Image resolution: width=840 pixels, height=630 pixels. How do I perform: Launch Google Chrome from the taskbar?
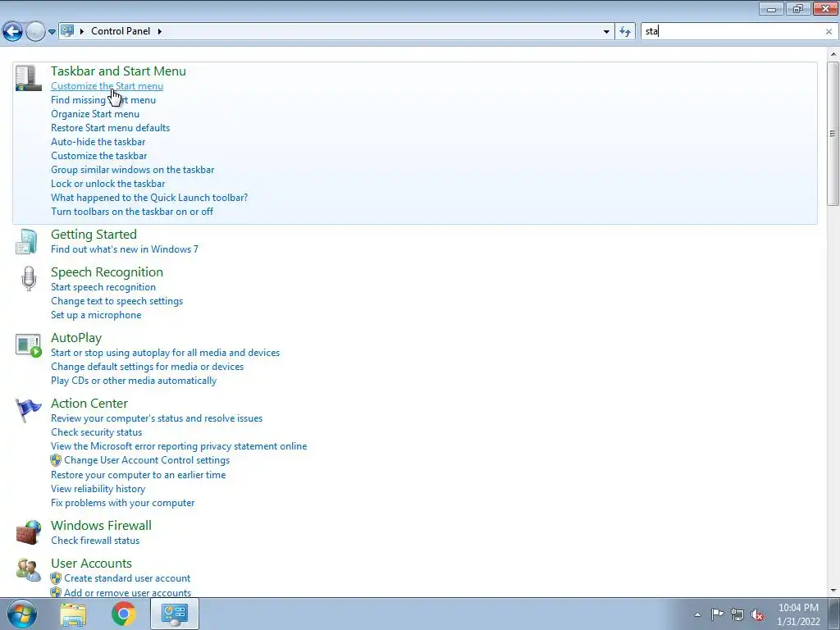(123, 614)
